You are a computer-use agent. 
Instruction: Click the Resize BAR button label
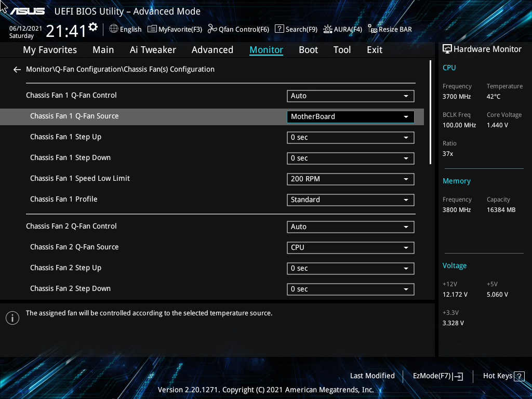[x=395, y=30]
